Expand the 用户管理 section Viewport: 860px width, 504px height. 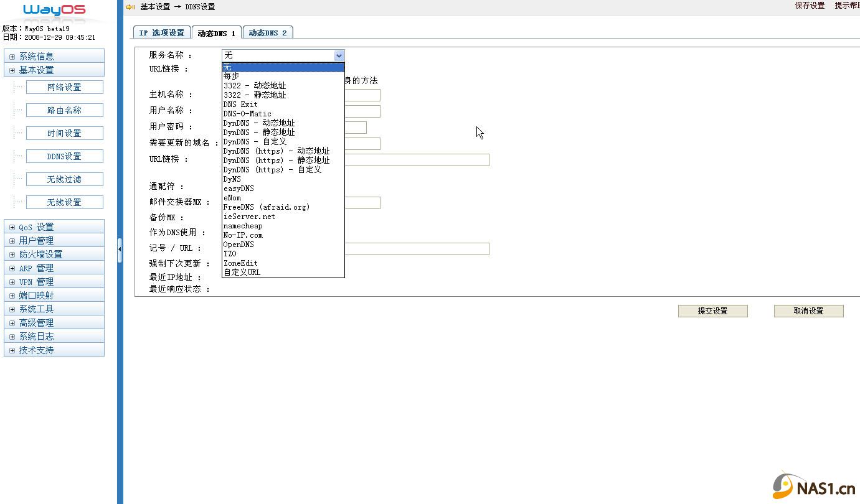(54, 241)
